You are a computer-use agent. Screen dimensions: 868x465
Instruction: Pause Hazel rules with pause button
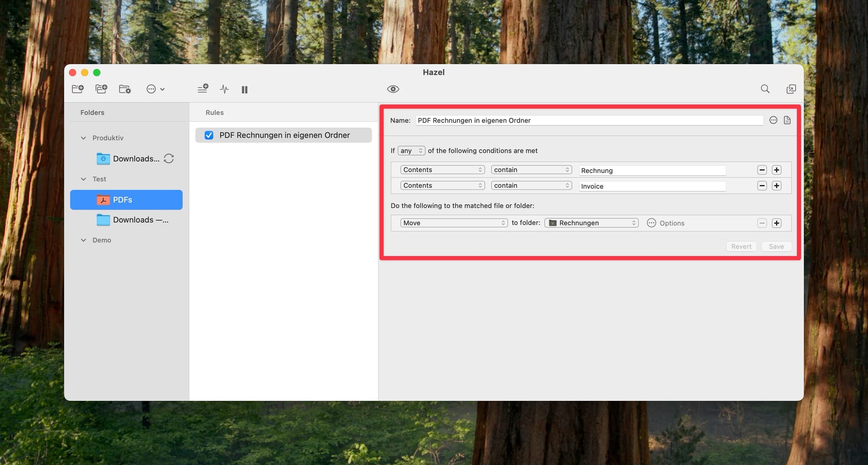click(x=244, y=90)
